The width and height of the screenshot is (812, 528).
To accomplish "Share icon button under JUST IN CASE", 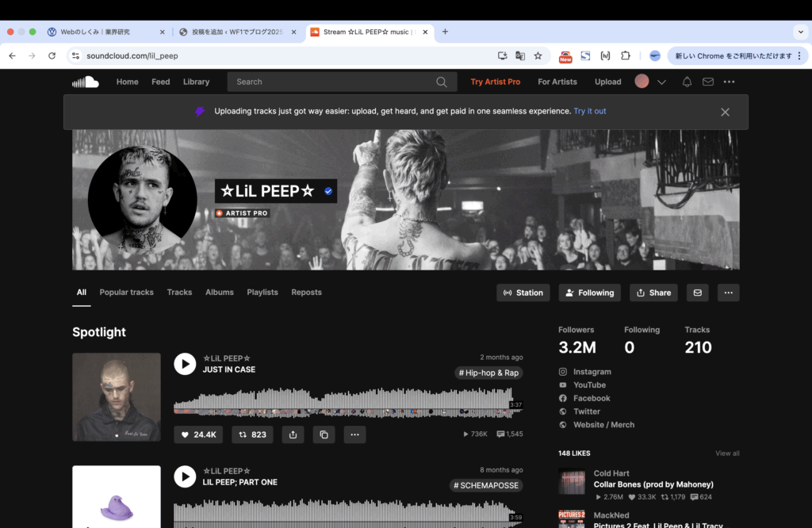I will [x=293, y=434].
